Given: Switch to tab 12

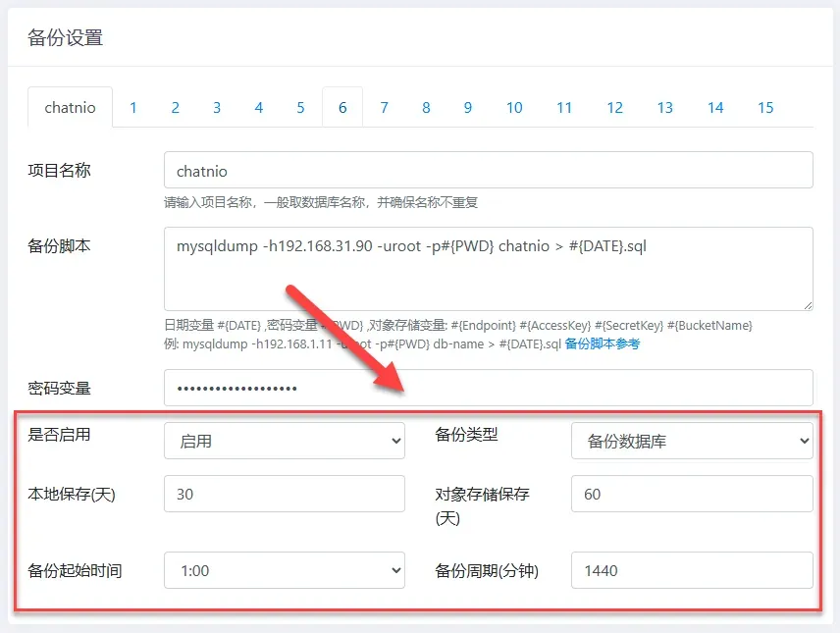Looking at the screenshot, I should click(x=614, y=107).
